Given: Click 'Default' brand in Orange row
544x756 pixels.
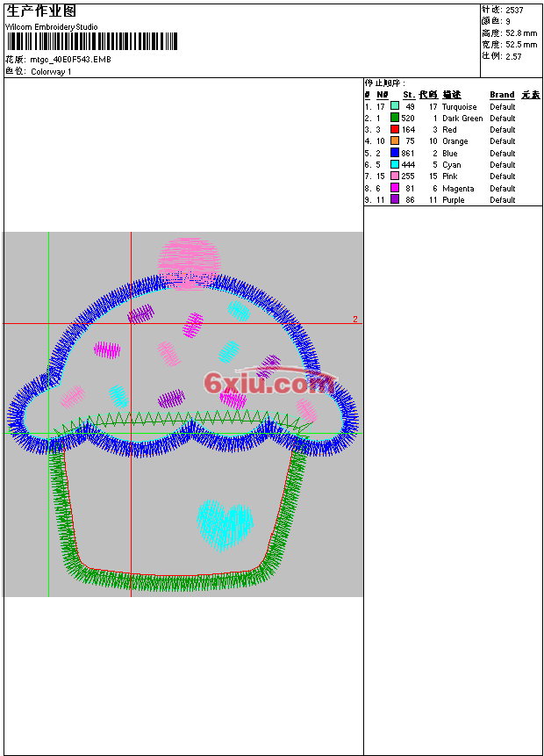Looking at the screenshot, I should [x=503, y=141].
